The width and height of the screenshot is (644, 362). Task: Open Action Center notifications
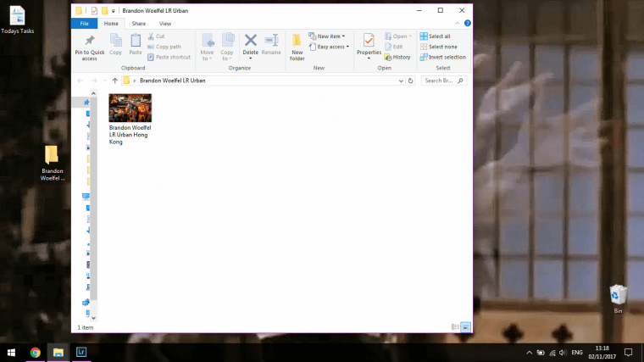[629, 353]
